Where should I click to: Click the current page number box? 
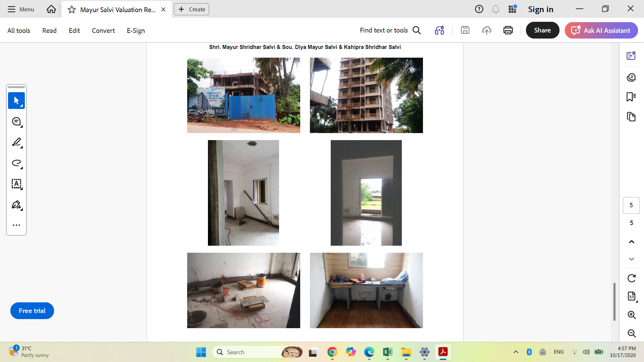[x=631, y=205]
